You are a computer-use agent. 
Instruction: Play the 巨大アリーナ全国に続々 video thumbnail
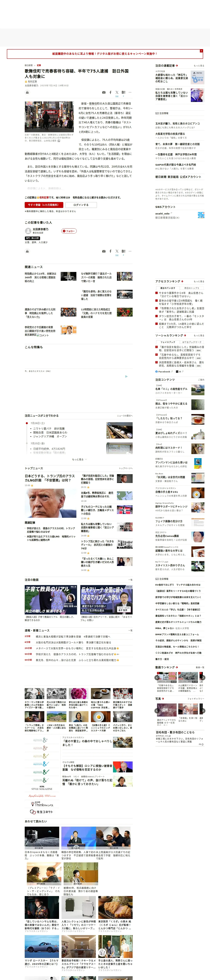point(106,600)
